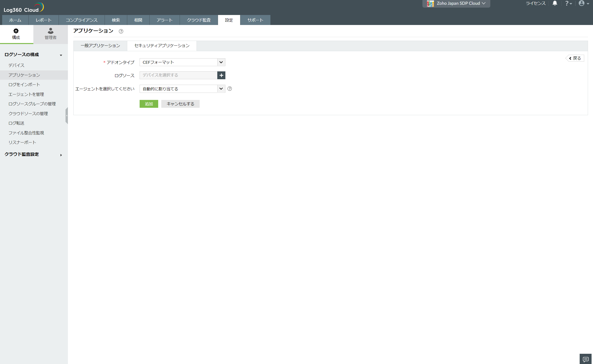This screenshot has height=364, width=593.
Task: Open the 自動的に割り当てる agent dropdown
Action: [x=182, y=89]
